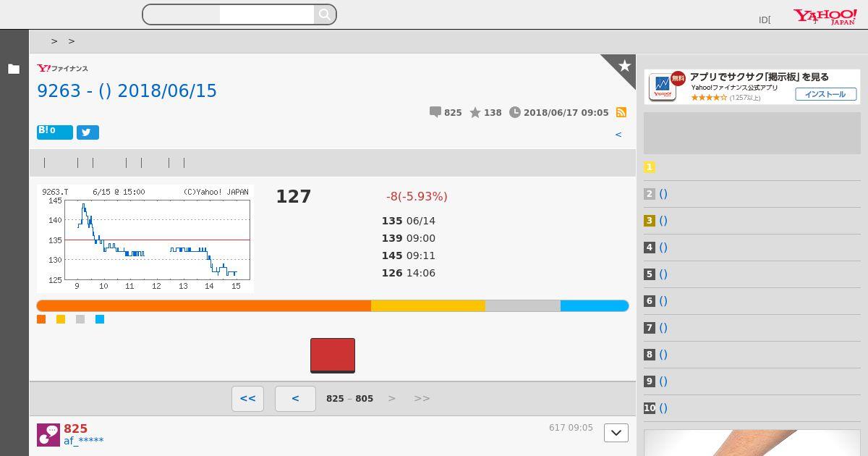This screenshot has width=868, height=456.
Task: Click the af_***** user avatar icon
Action: pos(48,435)
